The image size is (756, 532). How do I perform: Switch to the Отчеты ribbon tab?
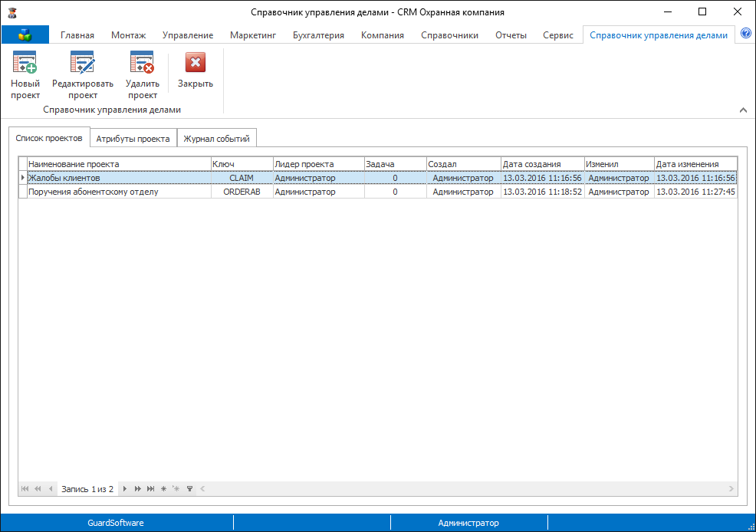(511, 35)
